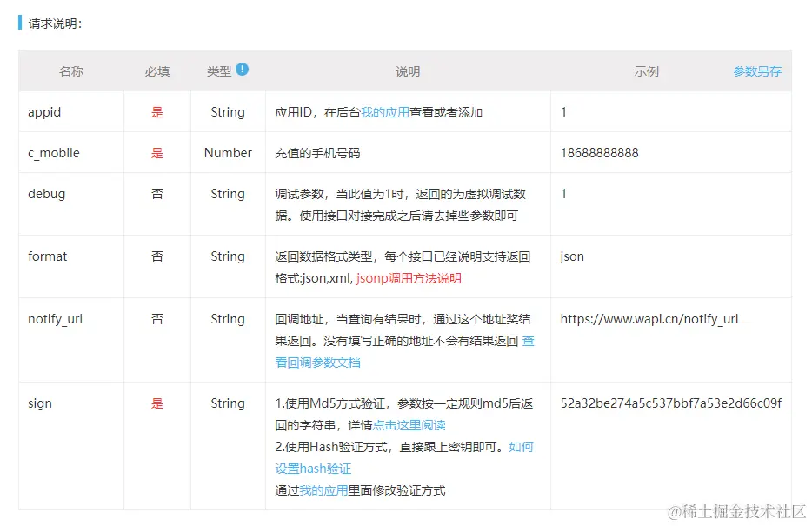Click the red 是 in the sign row
Image resolution: width=812 pixels, height=526 pixels.
pyautogui.click(x=156, y=403)
